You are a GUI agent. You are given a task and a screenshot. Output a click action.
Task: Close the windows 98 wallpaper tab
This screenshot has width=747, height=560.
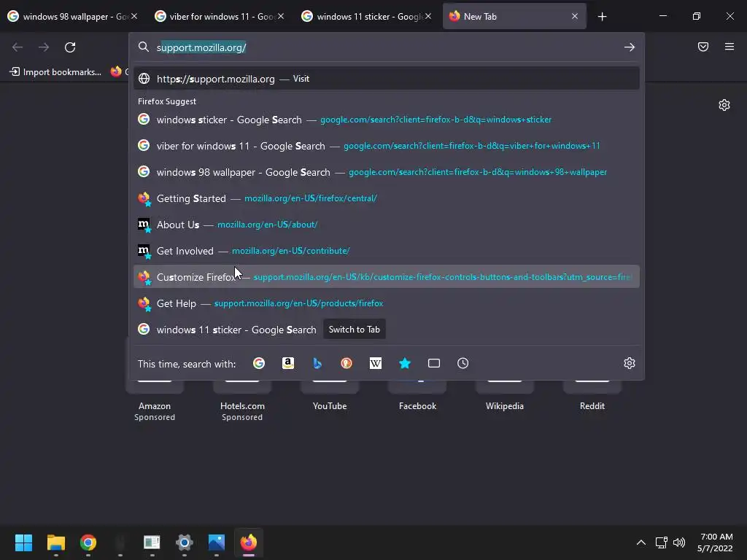coord(134,16)
